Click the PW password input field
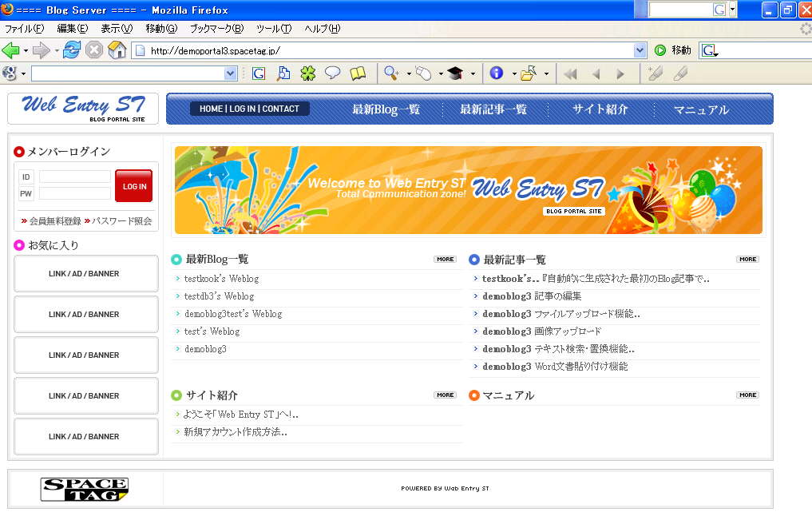 point(74,194)
